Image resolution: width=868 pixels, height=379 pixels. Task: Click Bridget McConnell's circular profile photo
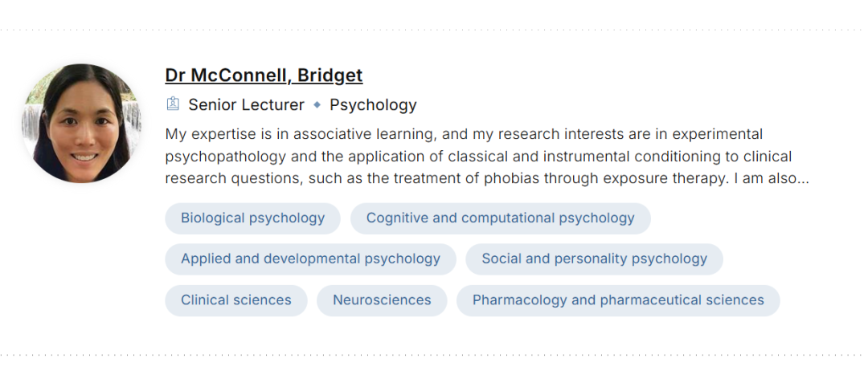pos(82,124)
